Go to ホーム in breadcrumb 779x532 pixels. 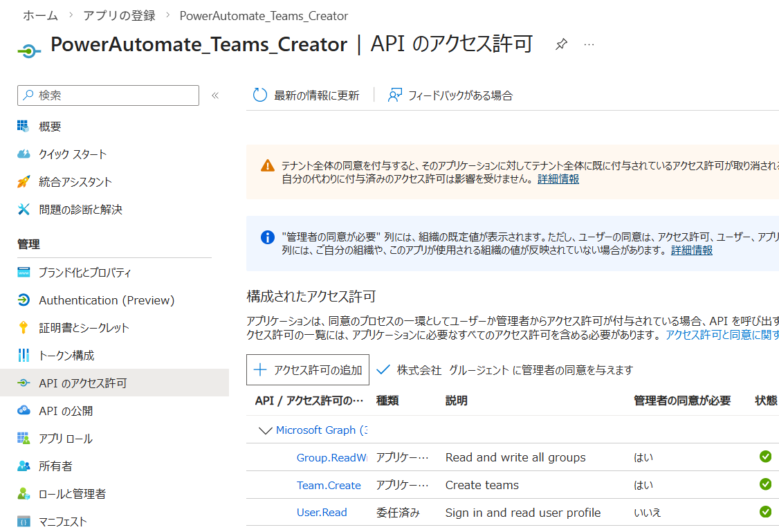point(40,15)
